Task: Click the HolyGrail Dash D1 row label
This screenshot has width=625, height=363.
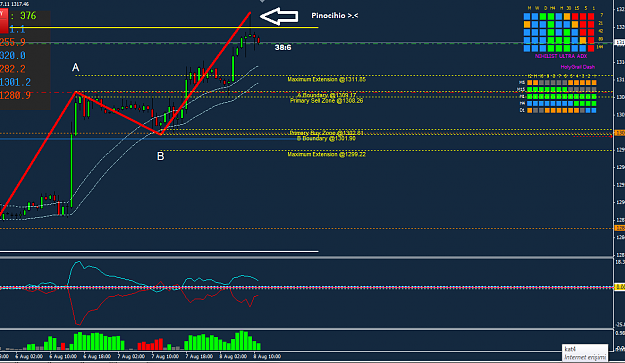Action: tap(522, 110)
